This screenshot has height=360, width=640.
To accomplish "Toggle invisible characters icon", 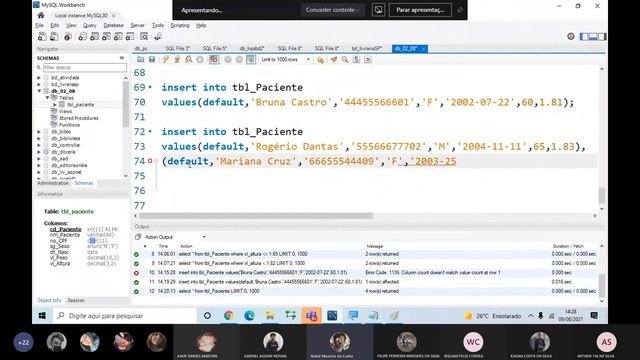I will click(x=356, y=60).
